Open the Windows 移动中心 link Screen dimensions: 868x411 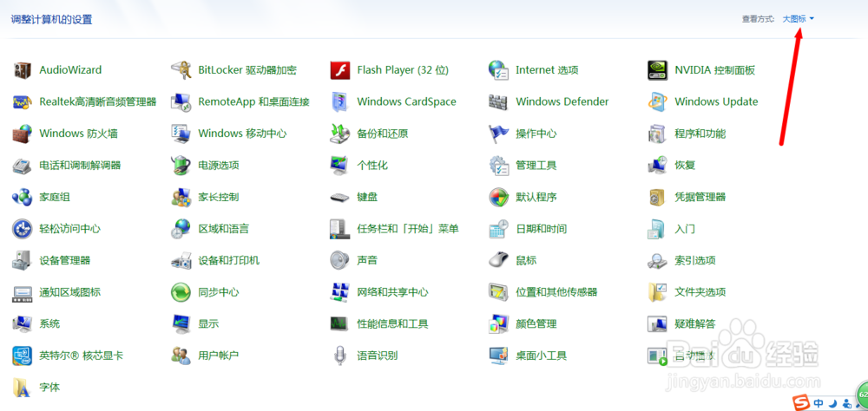[x=242, y=134]
